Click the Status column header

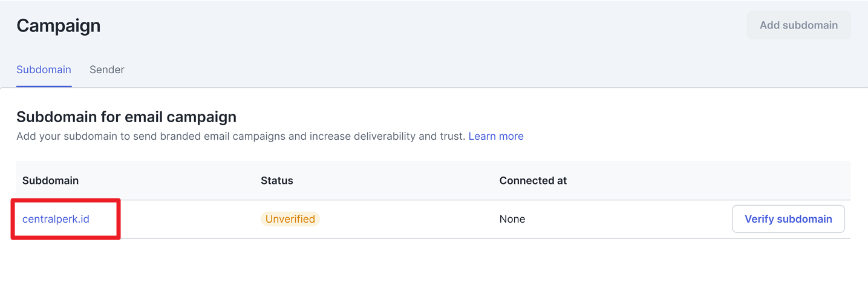[276, 180]
